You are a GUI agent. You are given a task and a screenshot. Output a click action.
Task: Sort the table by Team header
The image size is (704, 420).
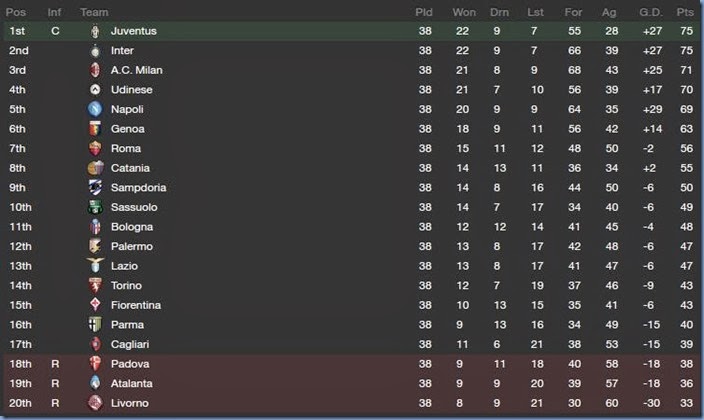click(x=94, y=12)
